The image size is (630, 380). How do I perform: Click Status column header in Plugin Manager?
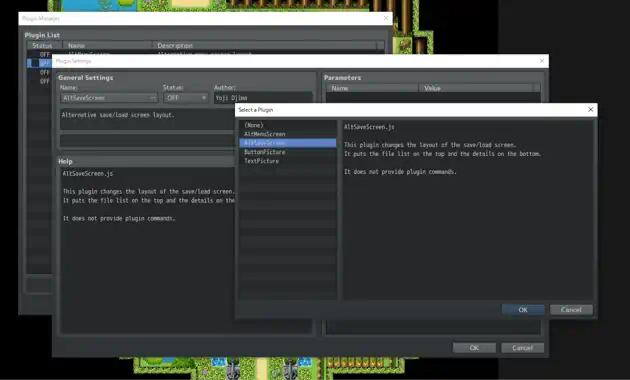tap(44, 45)
